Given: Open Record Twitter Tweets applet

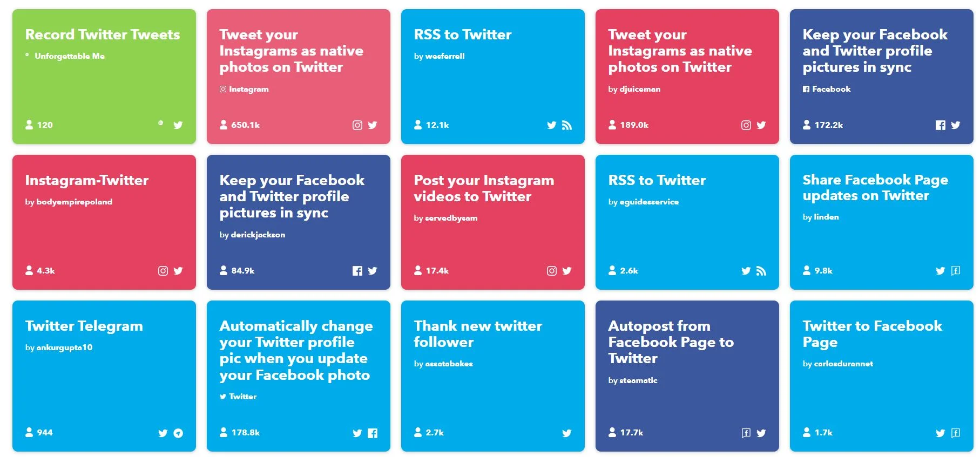Looking at the screenshot, I should pyautogui.click(x=103, y=35).
